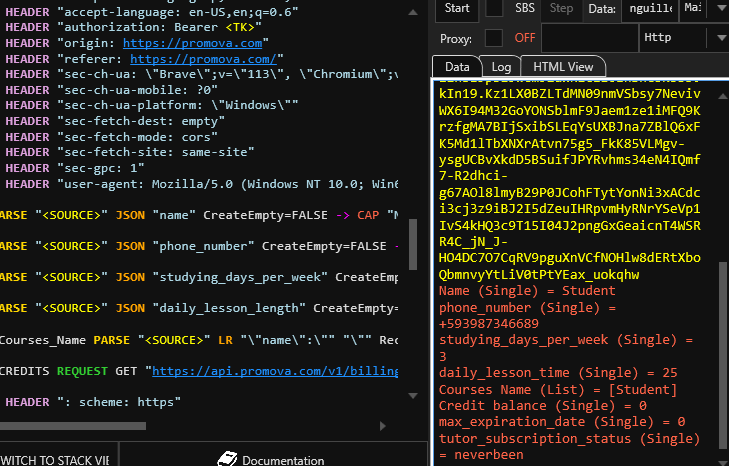Click the sec-fetch-mode: cors header line

(111, 137)
